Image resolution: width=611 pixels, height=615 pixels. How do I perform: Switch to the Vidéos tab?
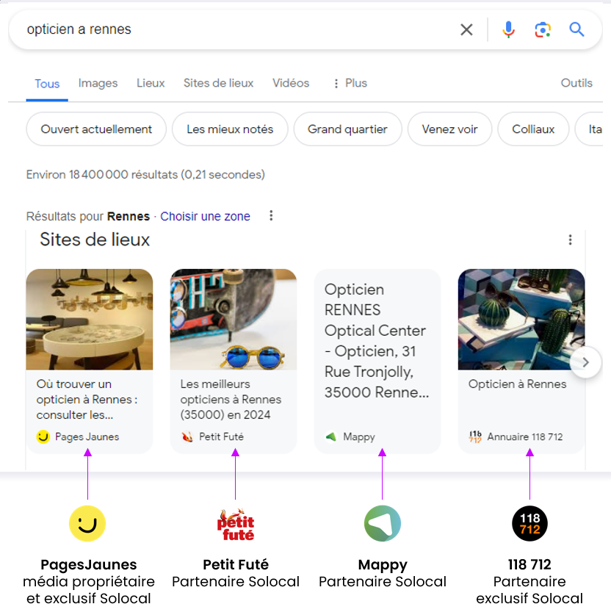291,83
